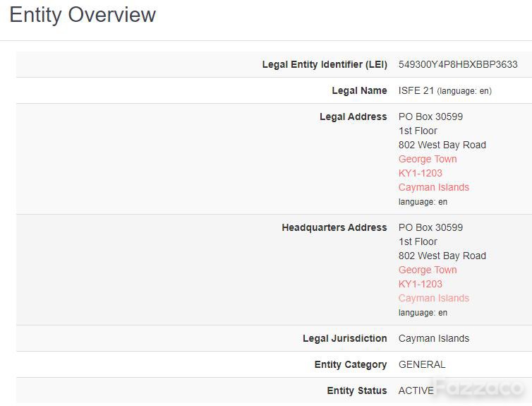This screenshot has height=406, width=532.
Task: Click 802 West Bay Road in Headquarters Address
Action: click(442, 256)
